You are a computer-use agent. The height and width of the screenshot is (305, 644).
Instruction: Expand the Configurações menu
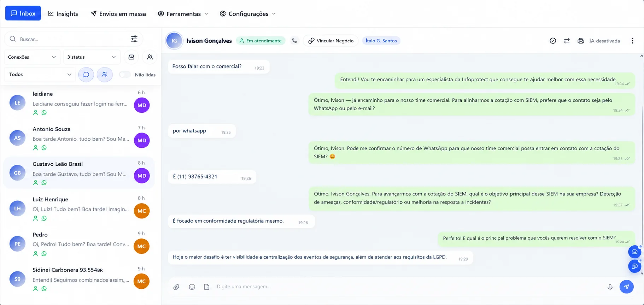(248, 14)
